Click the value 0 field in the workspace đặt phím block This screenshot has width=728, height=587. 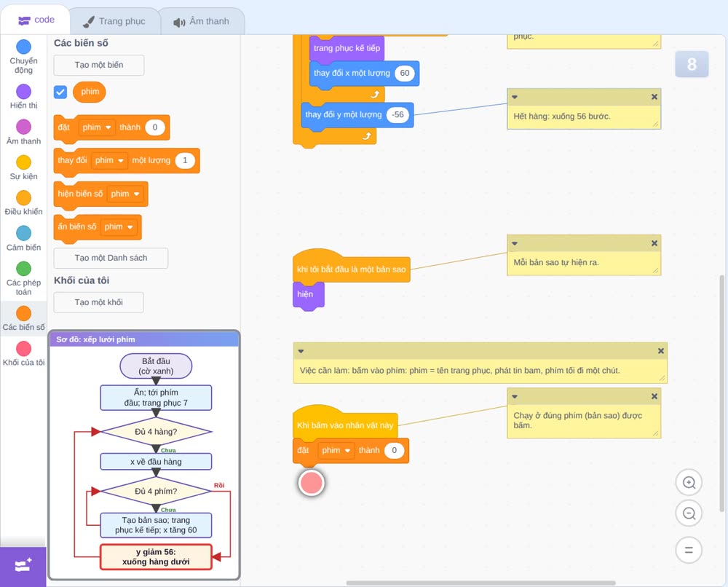pyautogui.click(x=394, y=451)
